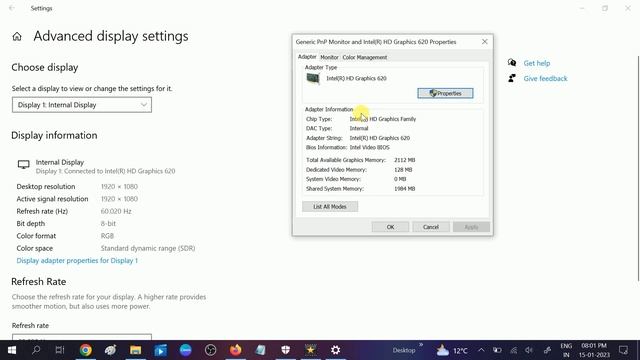Viewport: 640px width, 360px height.
Task: Open the Give feedback link
Action: [x=545, y=78]
